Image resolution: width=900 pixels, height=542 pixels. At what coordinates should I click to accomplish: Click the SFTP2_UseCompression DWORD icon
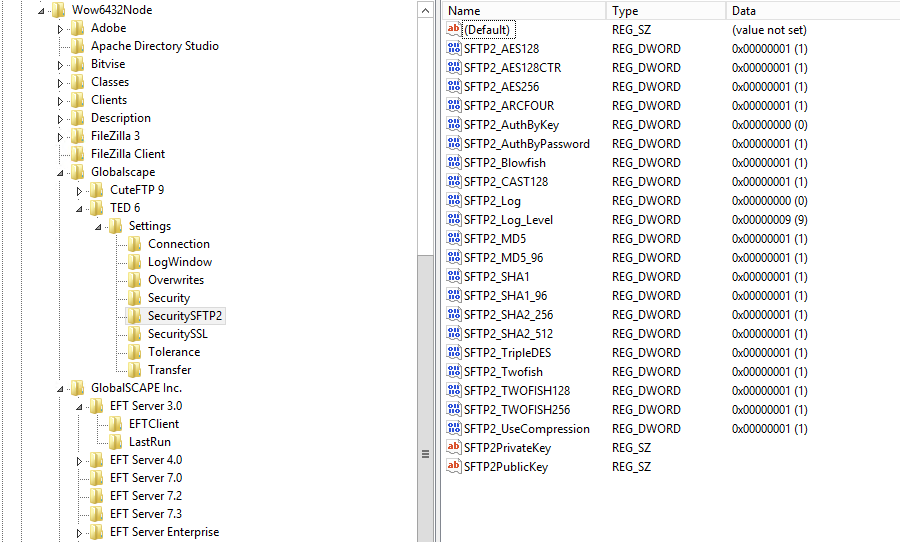pos(453,428)
